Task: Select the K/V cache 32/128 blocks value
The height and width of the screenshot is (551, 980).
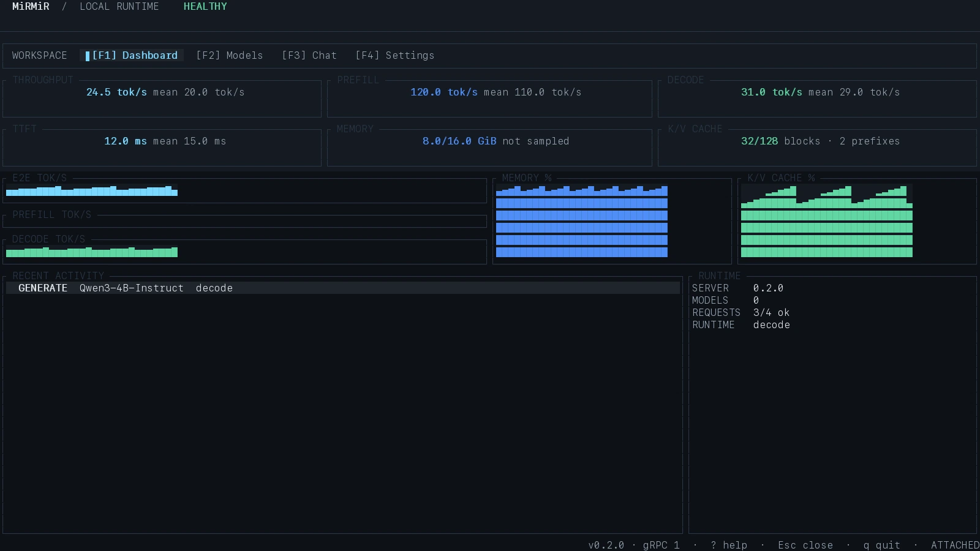Action: (x=781, y=141)
